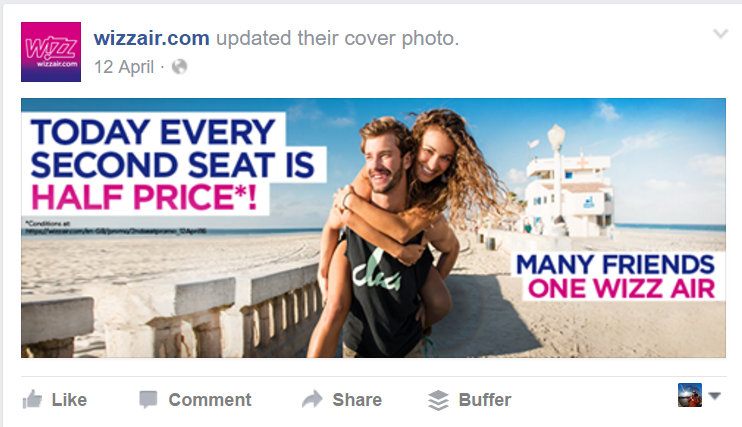This screenshot has width=742, height=427.
Task: Click the 12 April post date
Action: click(124, 67)
